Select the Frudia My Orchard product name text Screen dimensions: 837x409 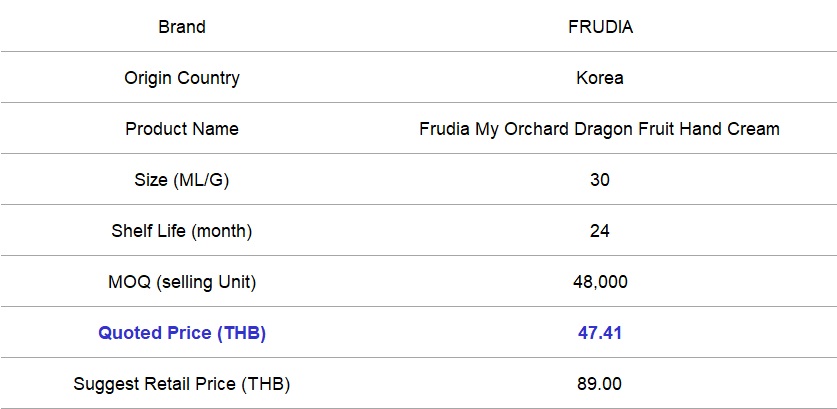tap(600, 129)
